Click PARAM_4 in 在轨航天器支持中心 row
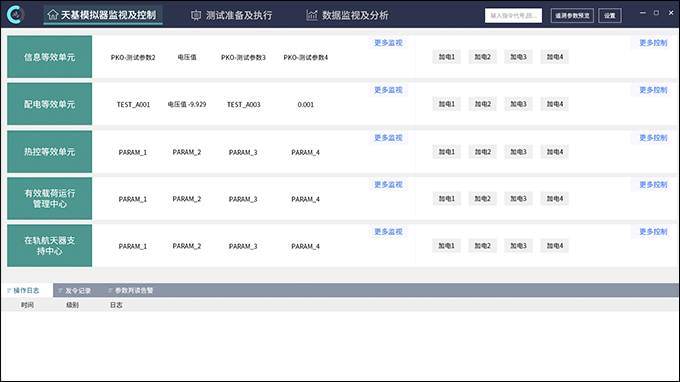The width and height of the screenshot is (680, 382). 305,246
